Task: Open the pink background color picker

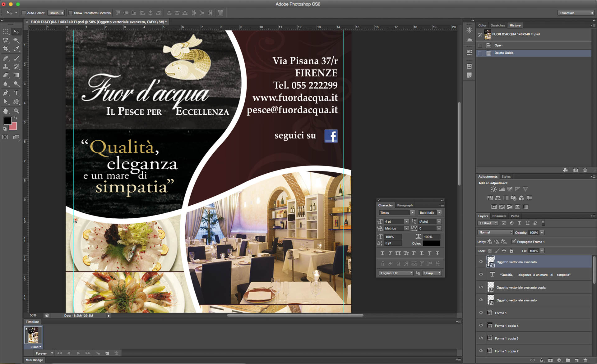Action: (14, 127)
